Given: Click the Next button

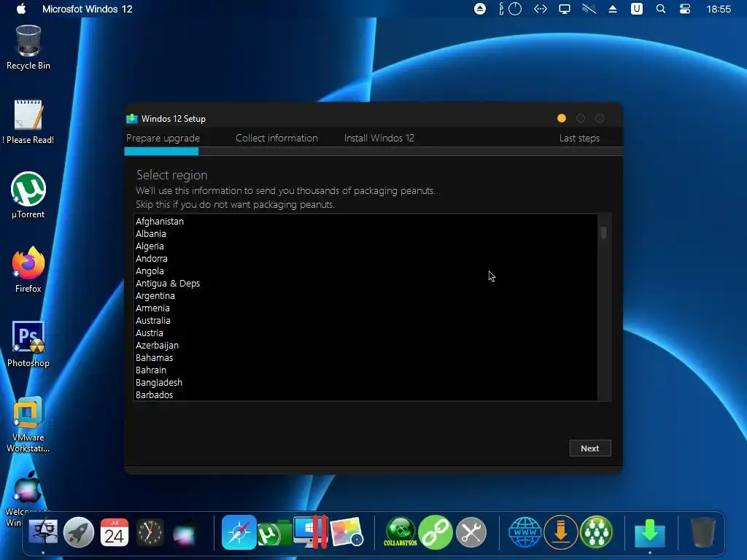Looking at the screenshot, I should point(589,448).
